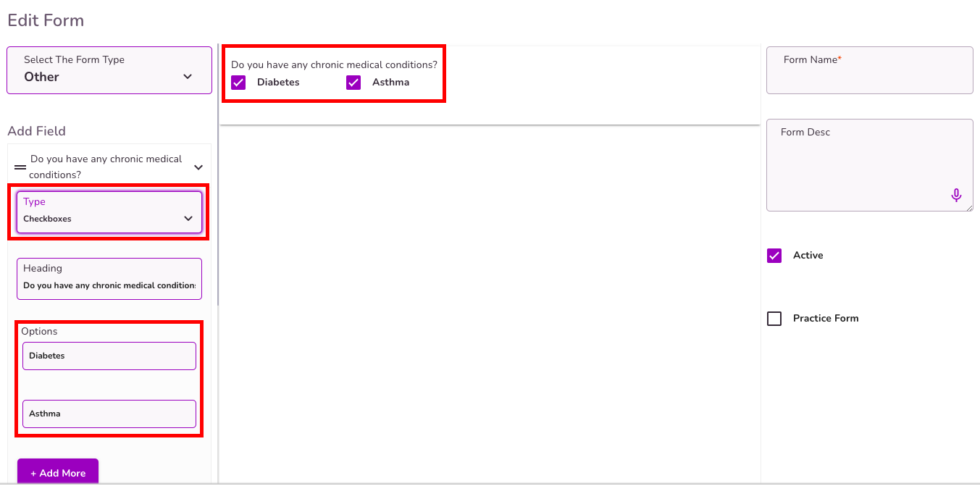
Task: Enable the Practice Form checkbox
Action: (x=774, y=318)
